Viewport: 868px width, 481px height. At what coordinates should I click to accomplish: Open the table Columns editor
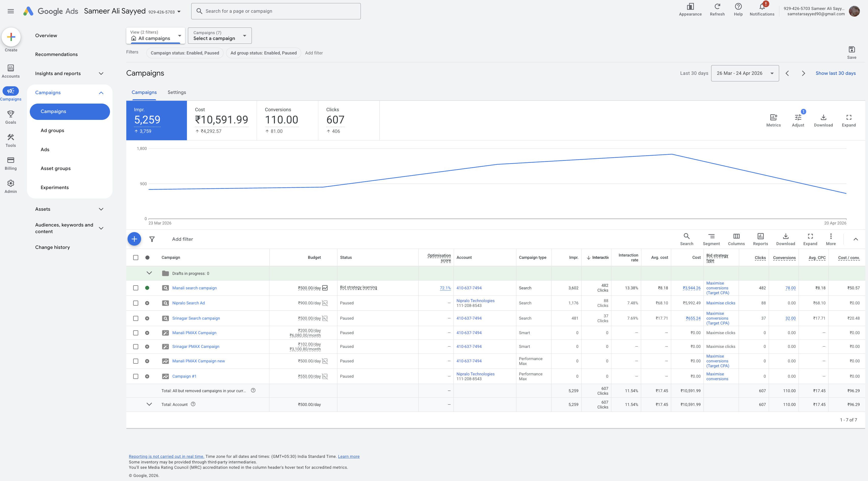coord(736,239)
